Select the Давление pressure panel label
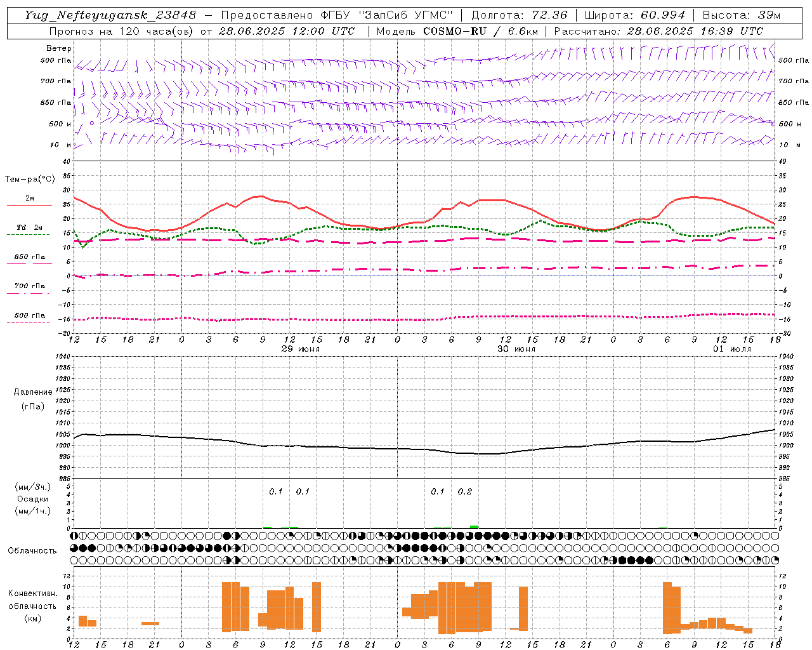The image size is (812, 650). [33, 392]
